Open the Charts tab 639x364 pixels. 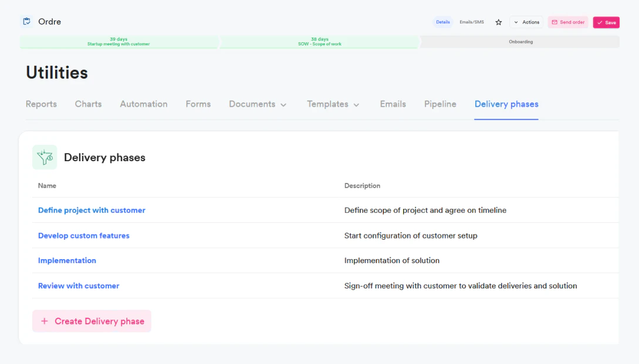[88, 104]
